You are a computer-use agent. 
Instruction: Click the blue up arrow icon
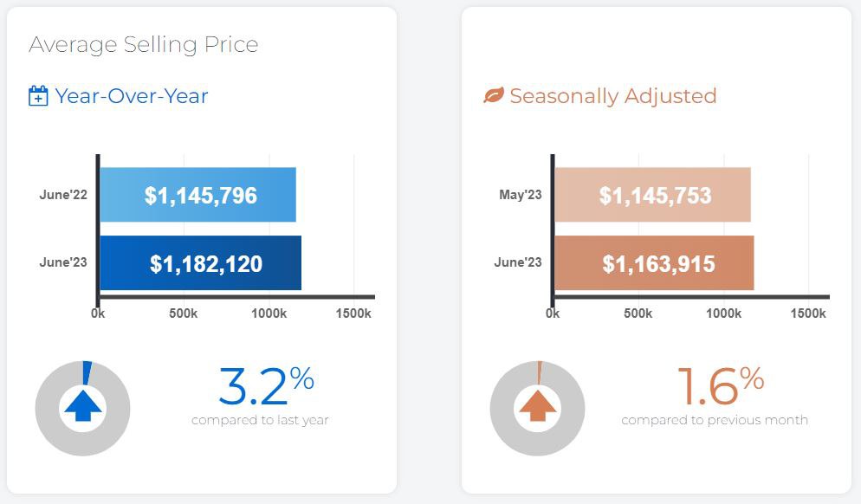coord(83,407)
